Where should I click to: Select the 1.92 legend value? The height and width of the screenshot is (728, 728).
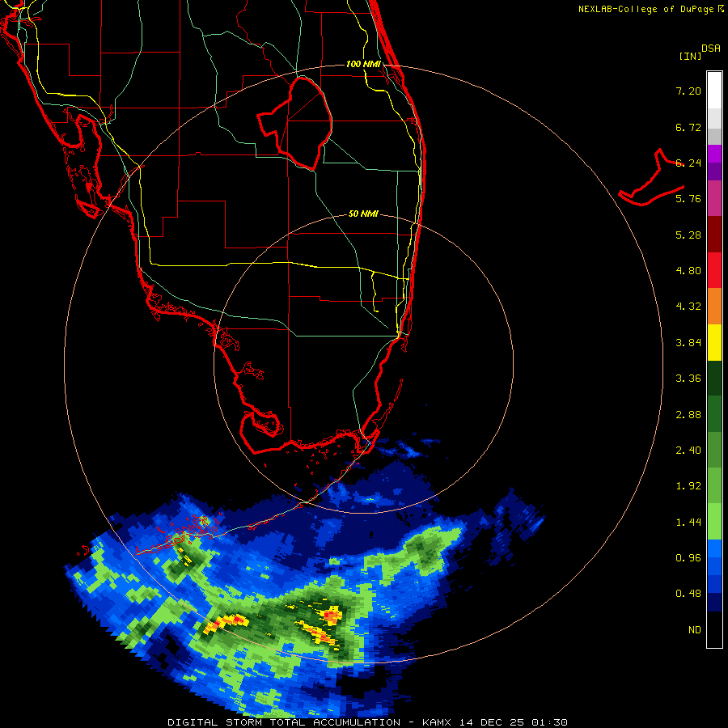click(x=688, y=486)
